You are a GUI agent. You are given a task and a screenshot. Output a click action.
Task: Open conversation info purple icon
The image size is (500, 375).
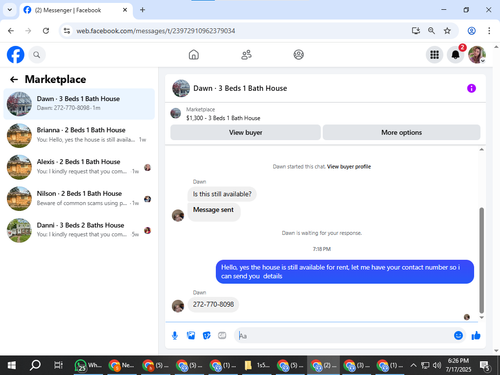(471, 88)
